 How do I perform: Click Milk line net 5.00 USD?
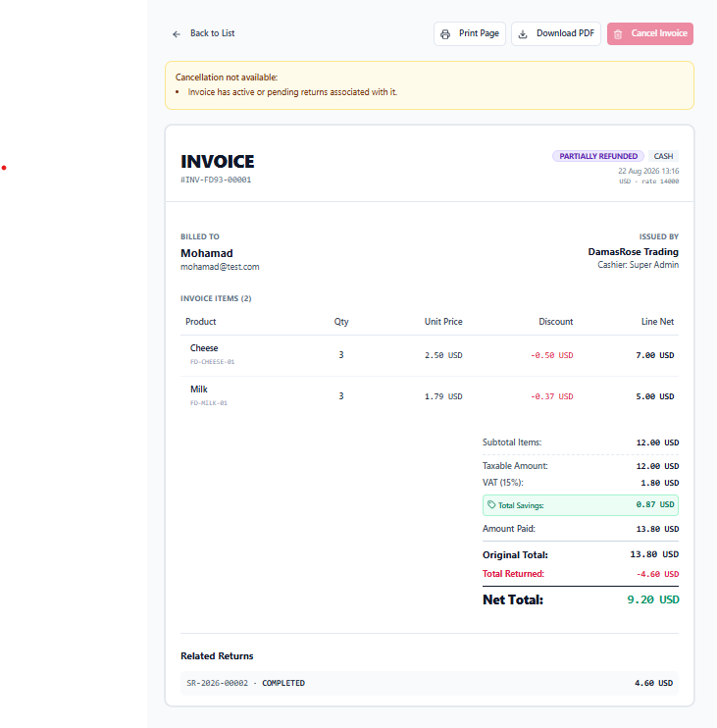(x=655, y=396)
